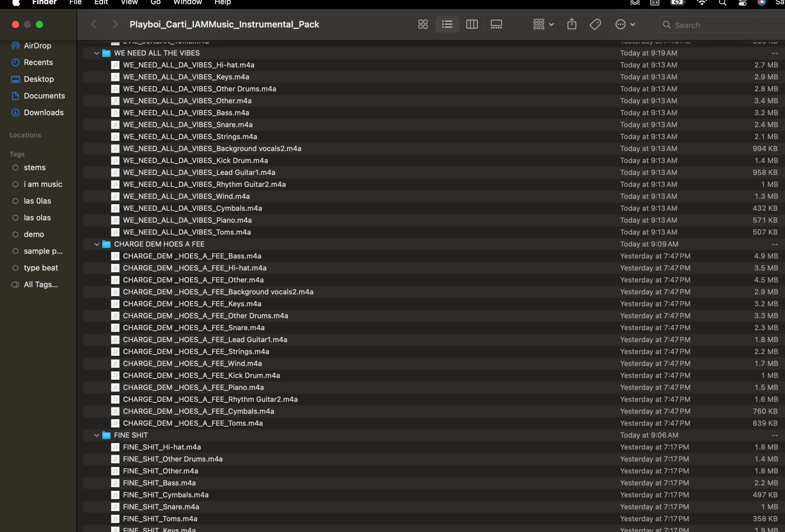The image size is (785, 532).
Task: Open Desktop in the sidebar
Action: click(38, 79)
